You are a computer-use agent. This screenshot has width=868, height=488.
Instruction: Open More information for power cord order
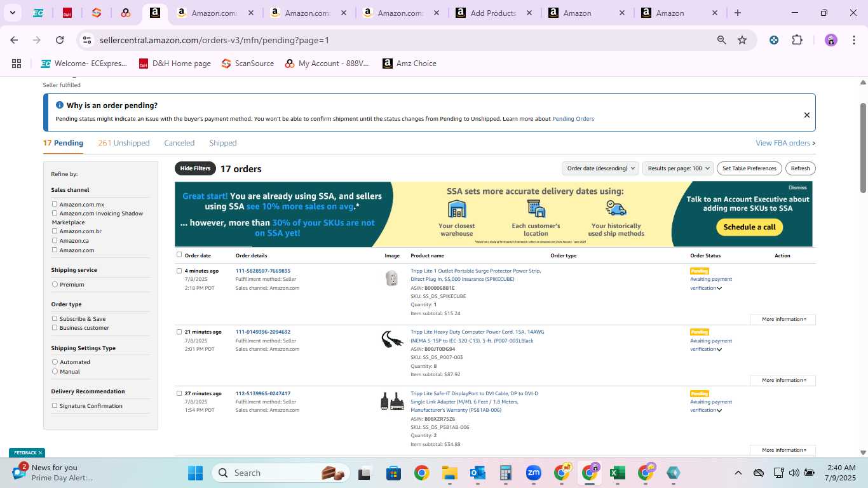(783, 380)
